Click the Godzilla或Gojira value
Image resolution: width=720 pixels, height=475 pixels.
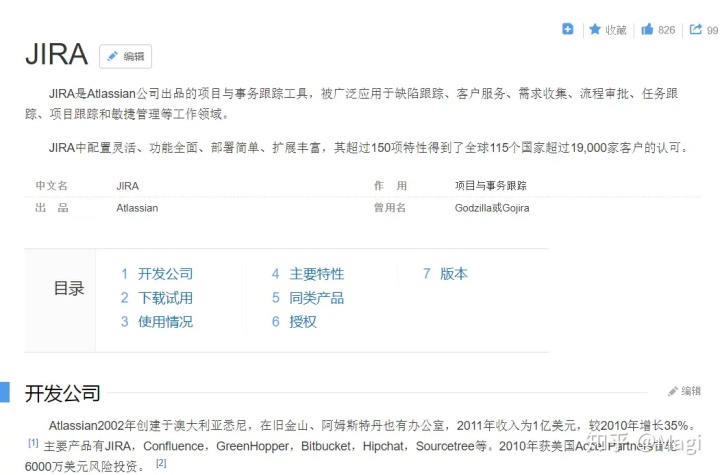point(492,208)
